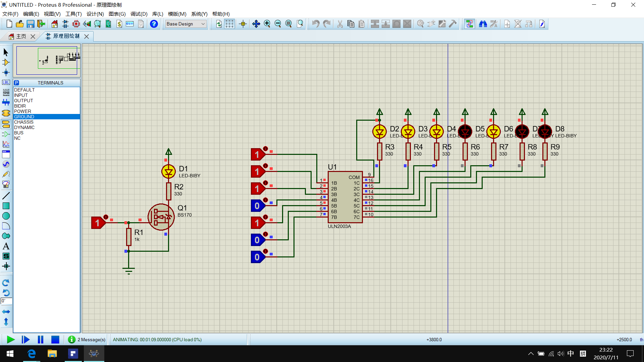Open the 编辑(E) menu
The height and width of the screenshot is (362, 644).
tap(31, 14)
